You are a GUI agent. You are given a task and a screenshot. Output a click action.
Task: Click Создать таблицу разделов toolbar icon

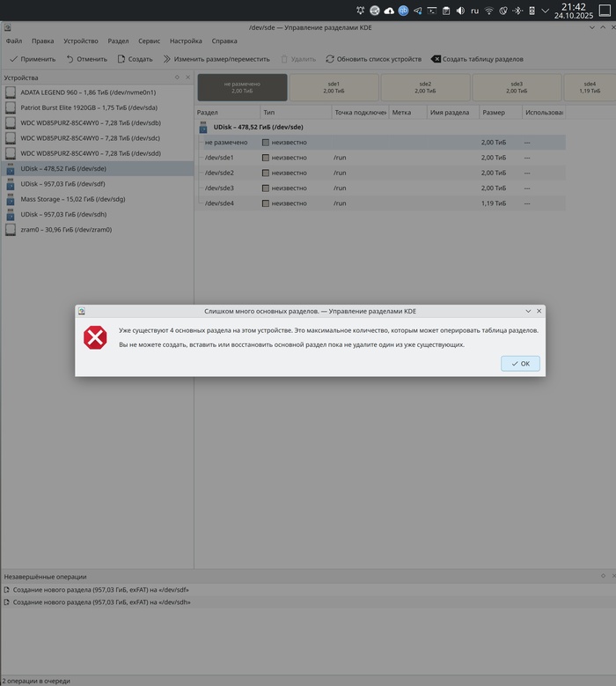coord(436,59)
